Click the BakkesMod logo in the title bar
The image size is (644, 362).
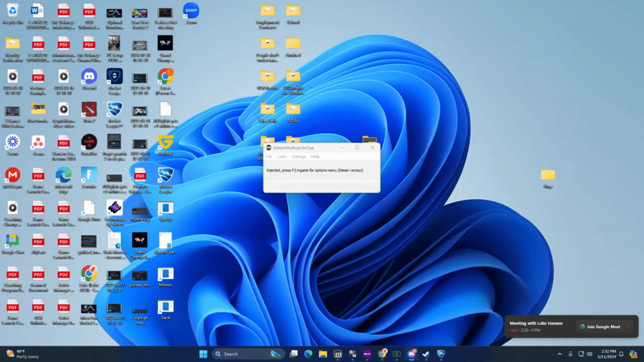269,148
